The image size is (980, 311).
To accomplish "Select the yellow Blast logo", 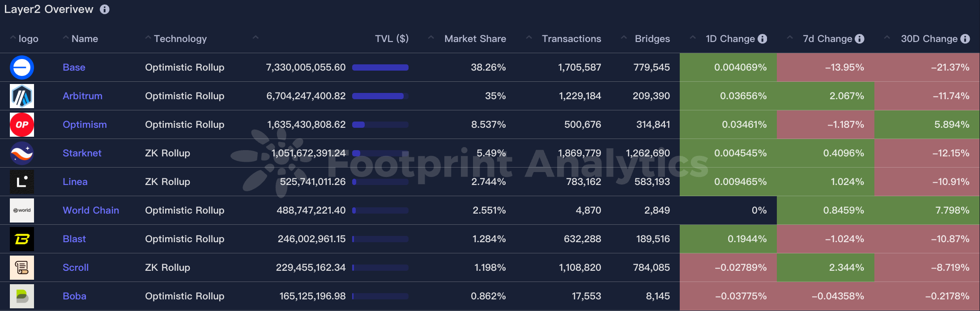I will 21,239.
